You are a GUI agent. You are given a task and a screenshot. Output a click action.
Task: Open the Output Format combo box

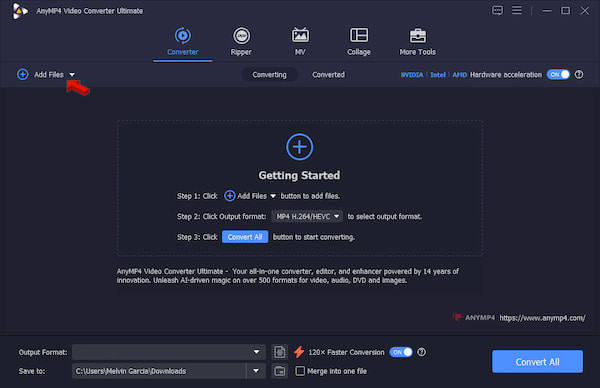(x=169, y=352)
